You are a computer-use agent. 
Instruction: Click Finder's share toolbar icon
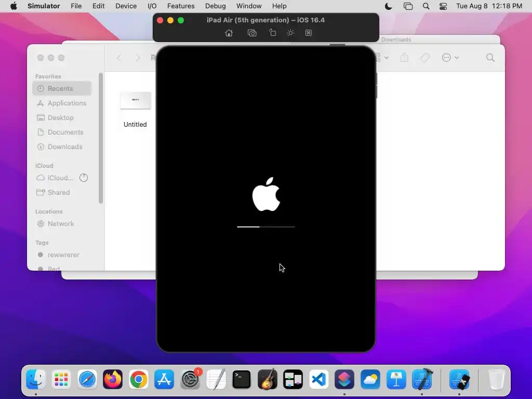[x=404, y=57]
